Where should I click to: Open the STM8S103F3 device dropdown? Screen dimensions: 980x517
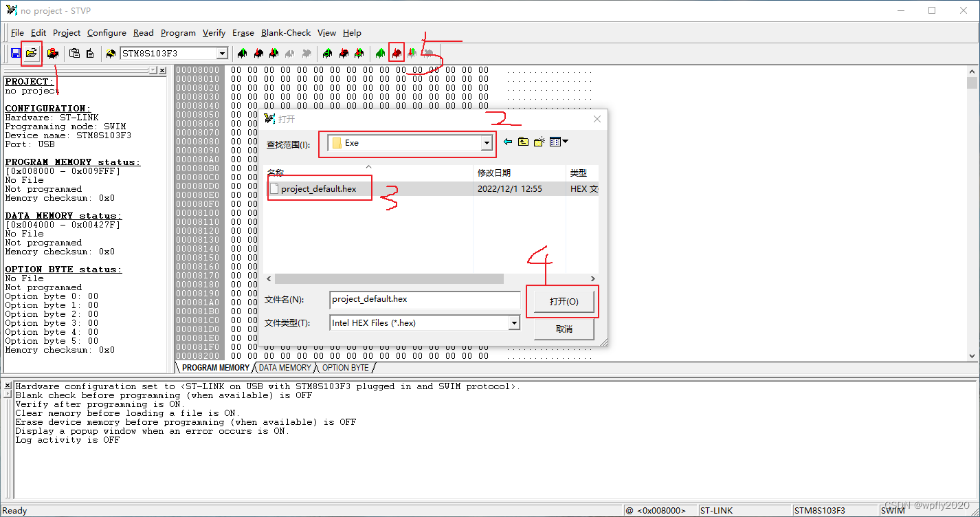click(x=222, y=53)
